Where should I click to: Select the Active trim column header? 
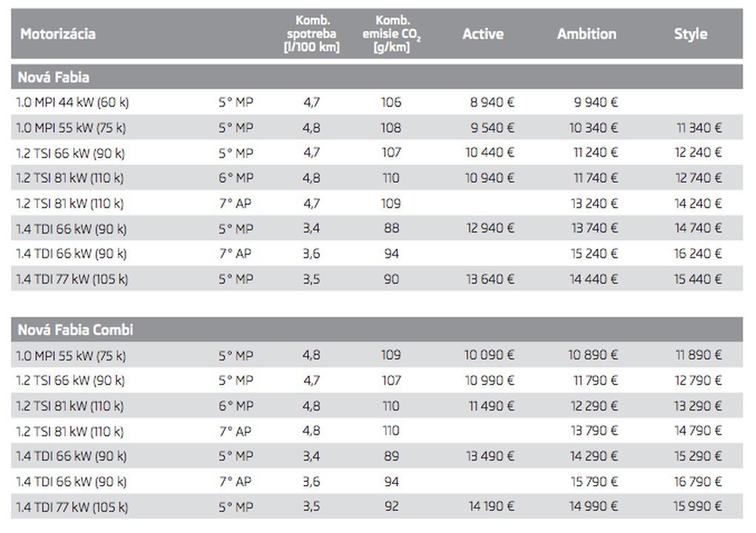tap(482, 34)
